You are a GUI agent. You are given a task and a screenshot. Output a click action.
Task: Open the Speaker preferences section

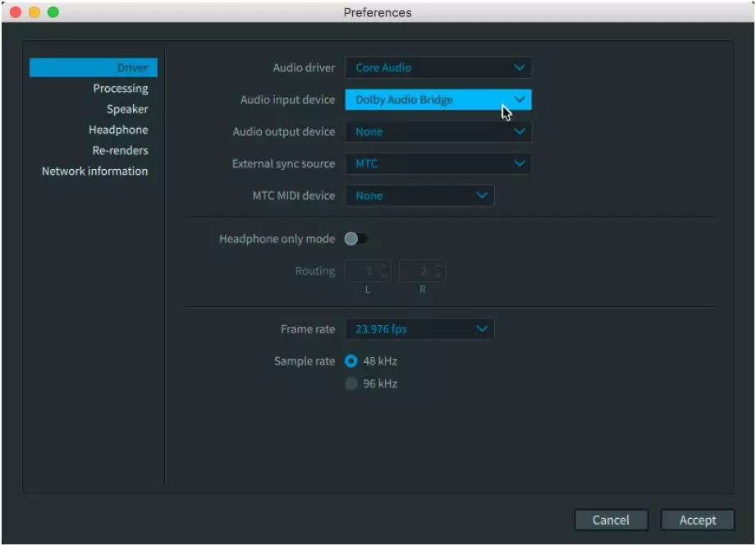[x=127, y=109]
